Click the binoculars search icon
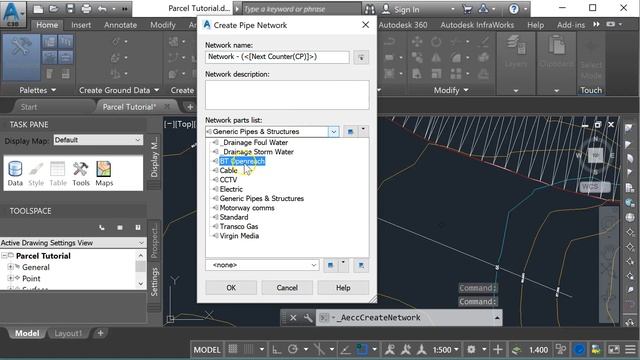 [369, 9]
